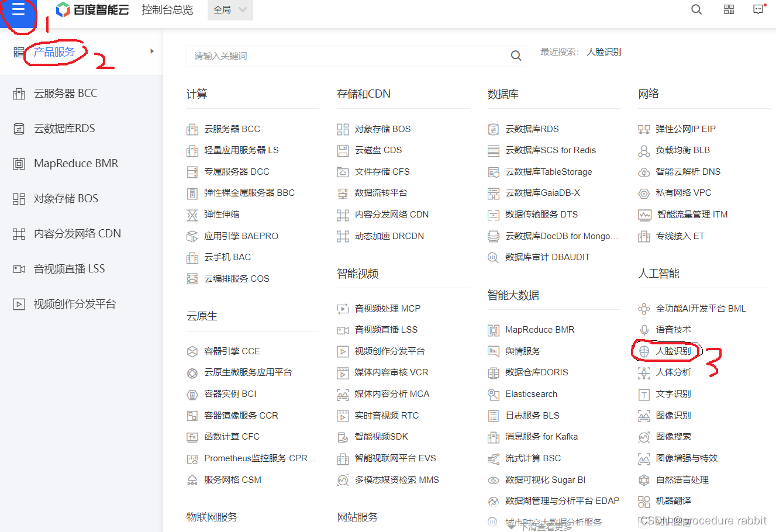Image resolution: width=776 pixels, height=532 pixels.
Task: Open 轻量应用服务器 LS link
Action: [x=242, y=150]
